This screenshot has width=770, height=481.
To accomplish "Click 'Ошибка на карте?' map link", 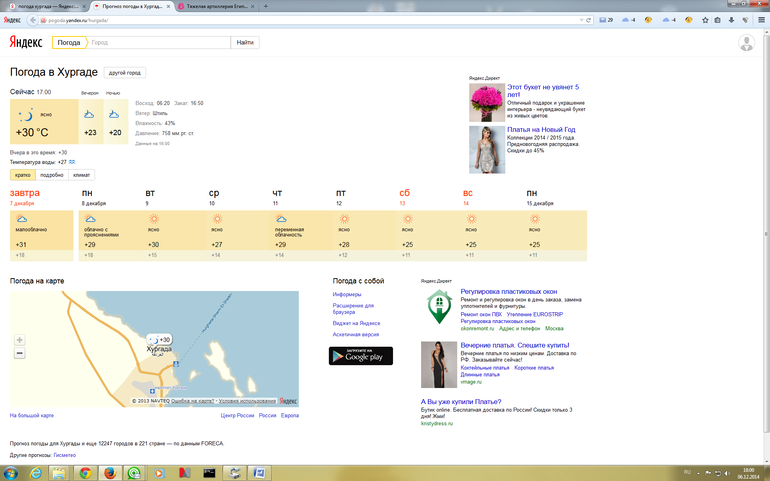I will coord(192,401).
